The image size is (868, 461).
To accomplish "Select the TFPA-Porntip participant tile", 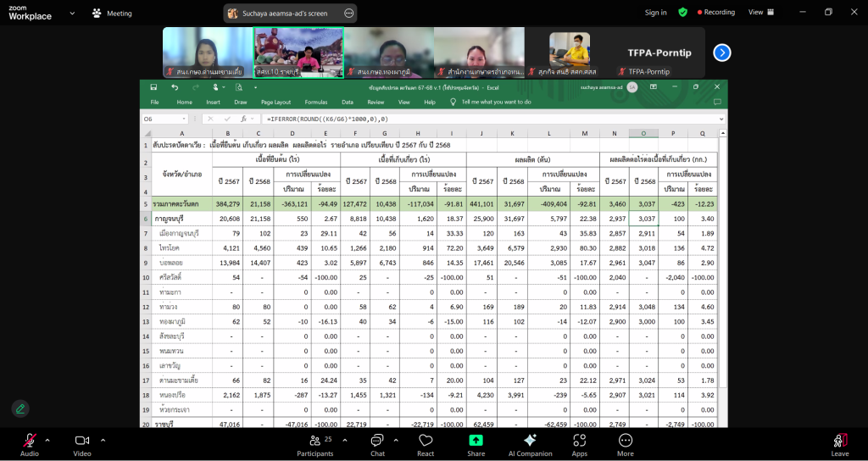I will (659, 53).
